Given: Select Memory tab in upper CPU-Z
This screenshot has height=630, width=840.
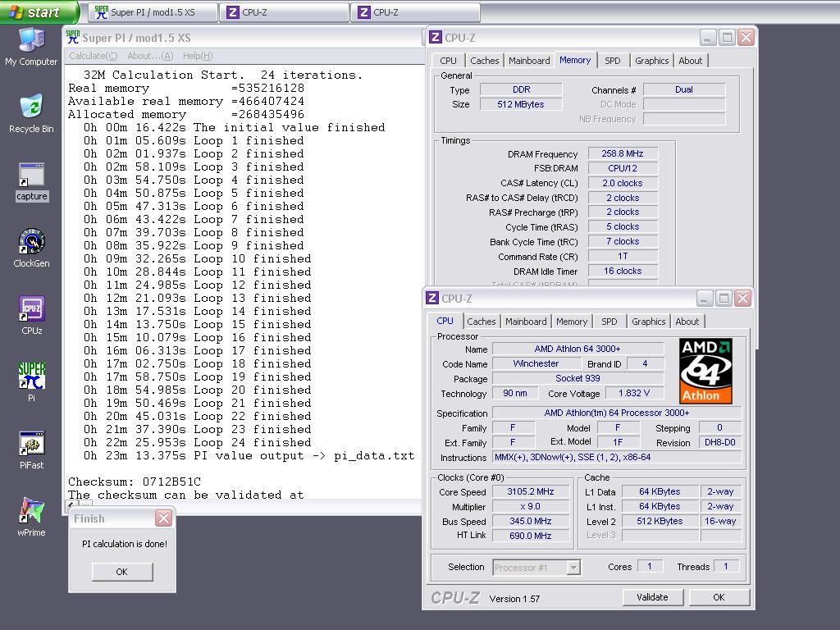Looking at the screenshot, I should [x=575, y=60].
